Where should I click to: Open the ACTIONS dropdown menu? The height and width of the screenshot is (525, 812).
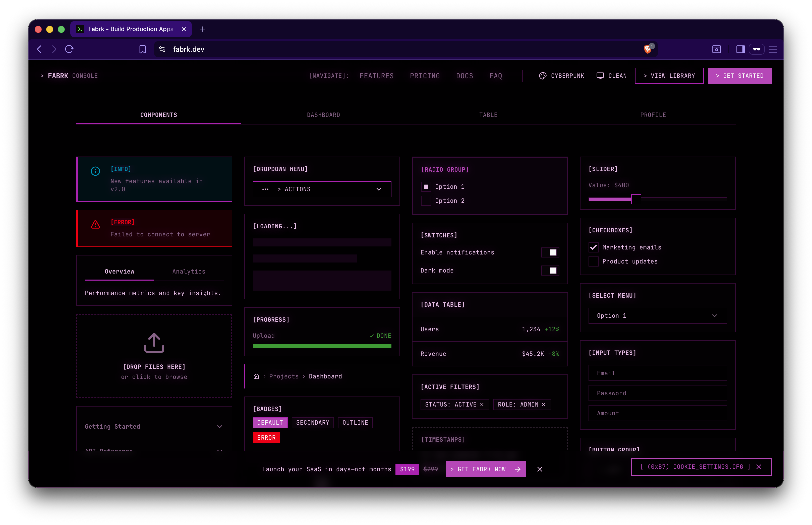point(322,189)
